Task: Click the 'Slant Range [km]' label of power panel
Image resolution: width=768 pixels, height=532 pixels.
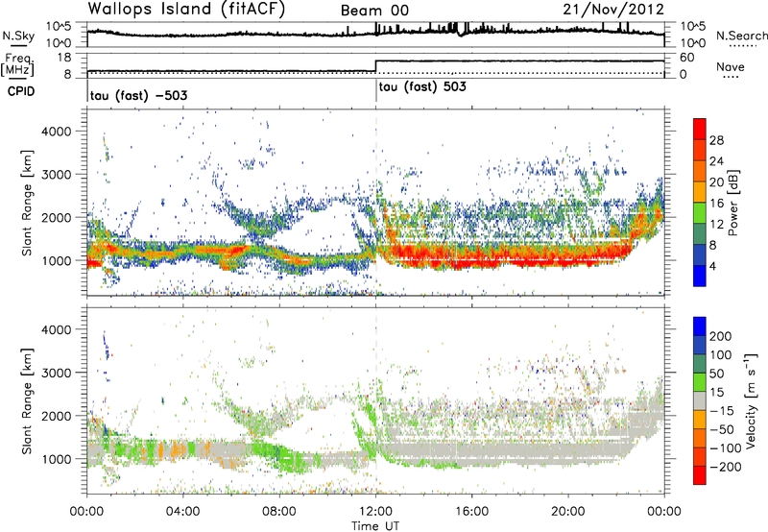Action: [27, 203]
